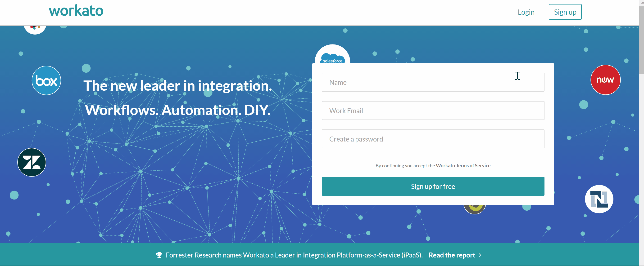Click Sign up for free button
644x266 pixels.
click(x=433, y=186)
